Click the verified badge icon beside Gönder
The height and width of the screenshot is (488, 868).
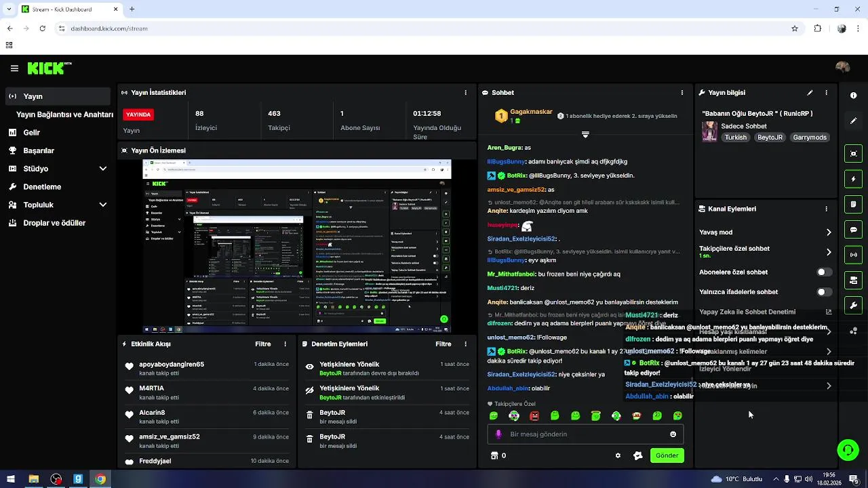(x=637, y=455)
